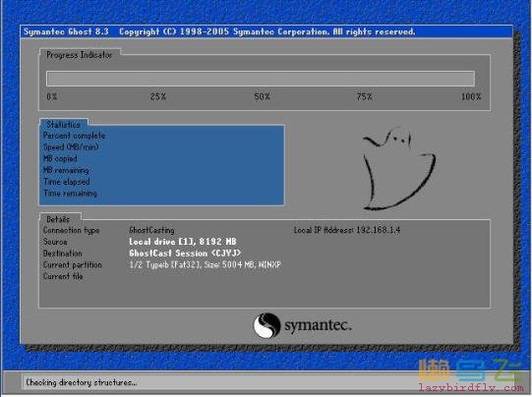Click the Progress Indicator group label
This screenshot has width=532, height=397.
(x=79, y=55)
